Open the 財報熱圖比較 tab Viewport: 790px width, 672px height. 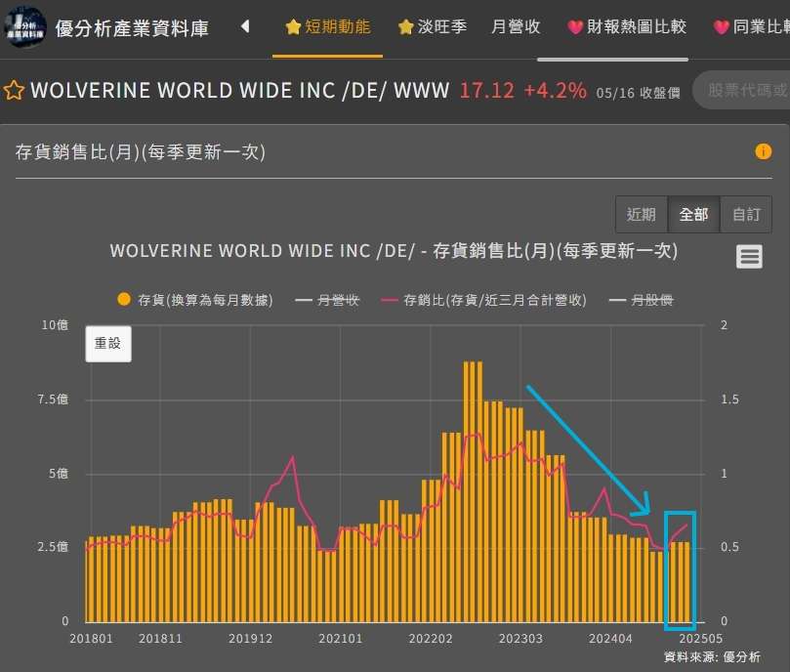click(627, 26)
